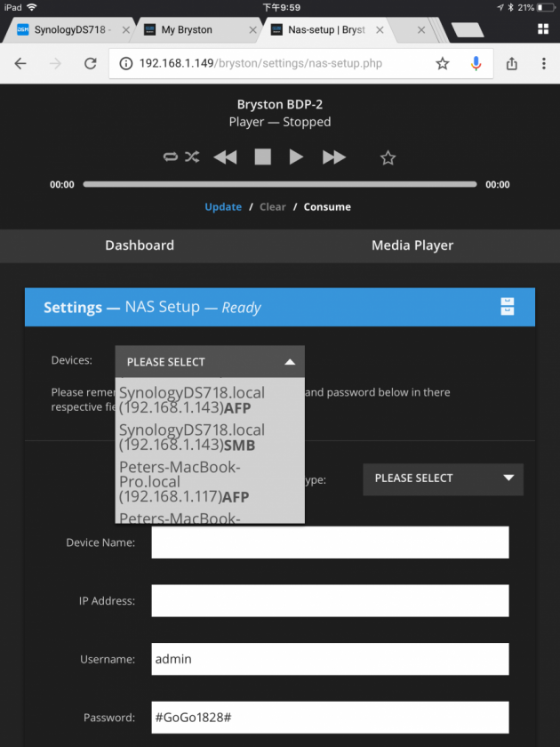Open the Chrome three-dot menu

click(544, 63)
